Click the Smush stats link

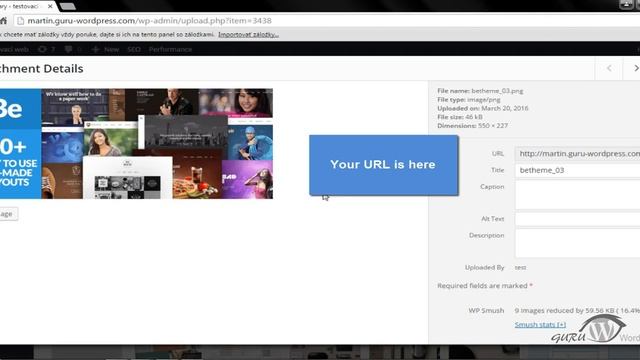click(540, 324)
